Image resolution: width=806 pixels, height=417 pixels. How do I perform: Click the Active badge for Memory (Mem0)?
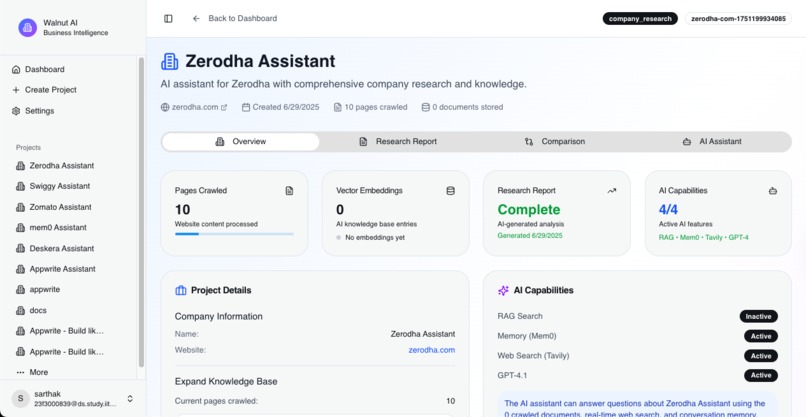(x=761, y=336)
